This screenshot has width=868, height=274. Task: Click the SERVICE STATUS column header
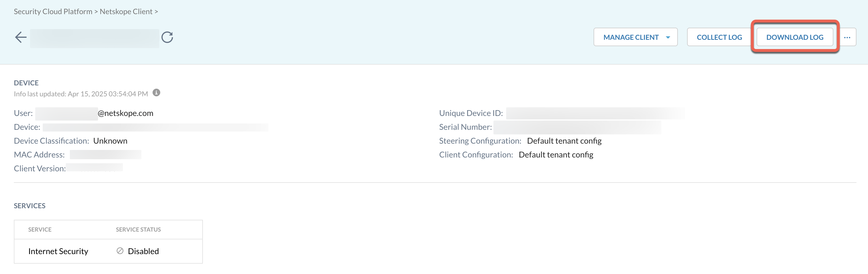(138, 230)
